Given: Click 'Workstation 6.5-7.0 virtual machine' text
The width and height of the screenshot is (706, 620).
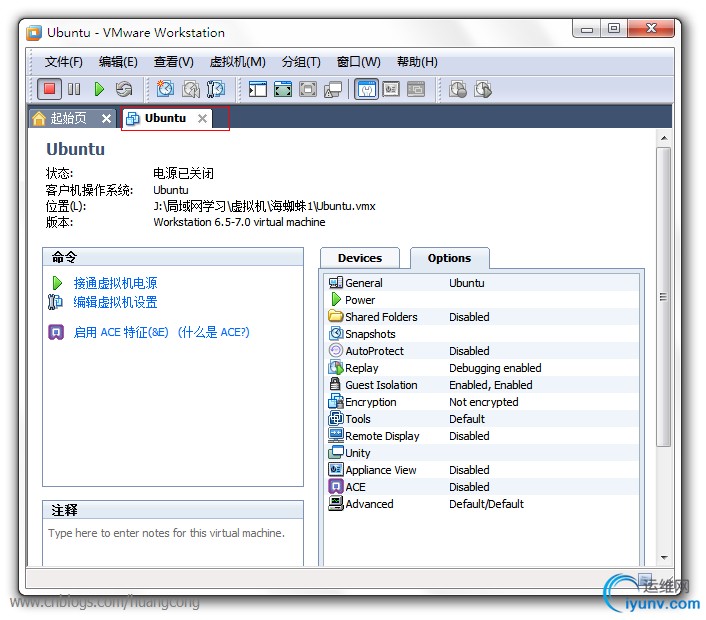Looking at the screenshot, I should (239, 222).
